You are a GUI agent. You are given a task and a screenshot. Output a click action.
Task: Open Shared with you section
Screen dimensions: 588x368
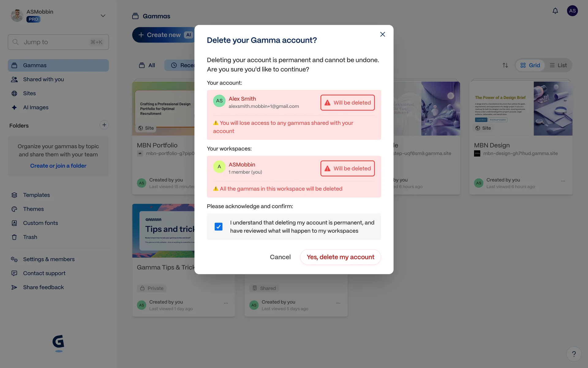click(43, 79)
